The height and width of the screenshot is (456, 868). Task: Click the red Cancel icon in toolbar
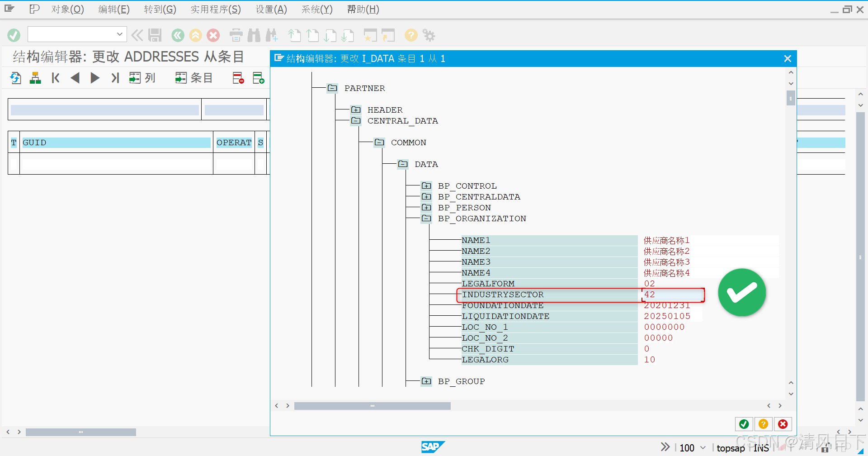point(213,35)
